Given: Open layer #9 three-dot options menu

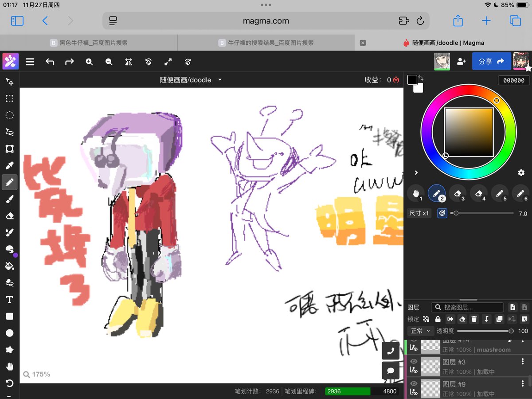Looking at the screenshot, I should click(523, 383).
